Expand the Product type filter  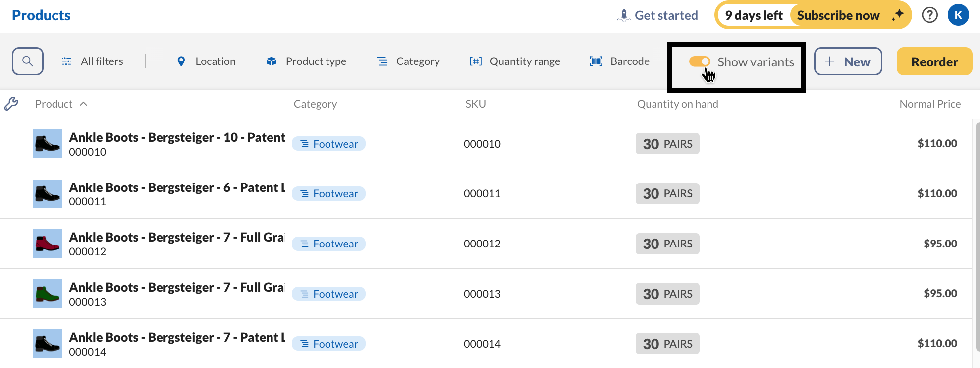306,61
